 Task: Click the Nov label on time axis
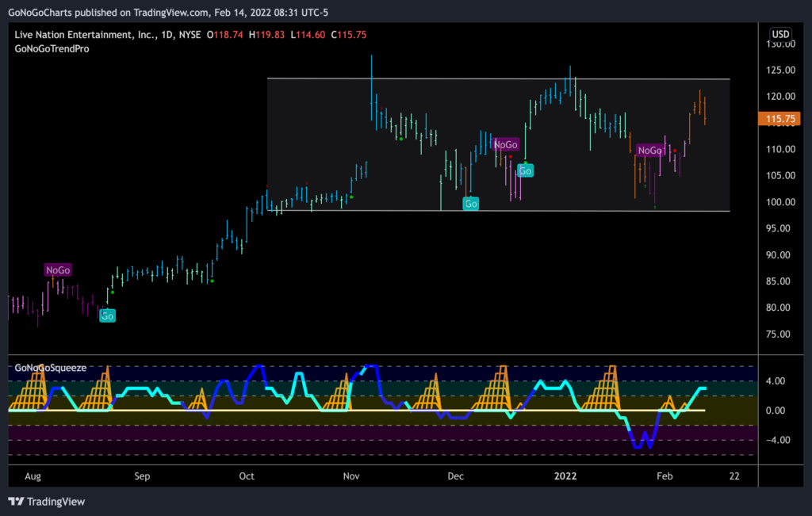tap(351, 476)
